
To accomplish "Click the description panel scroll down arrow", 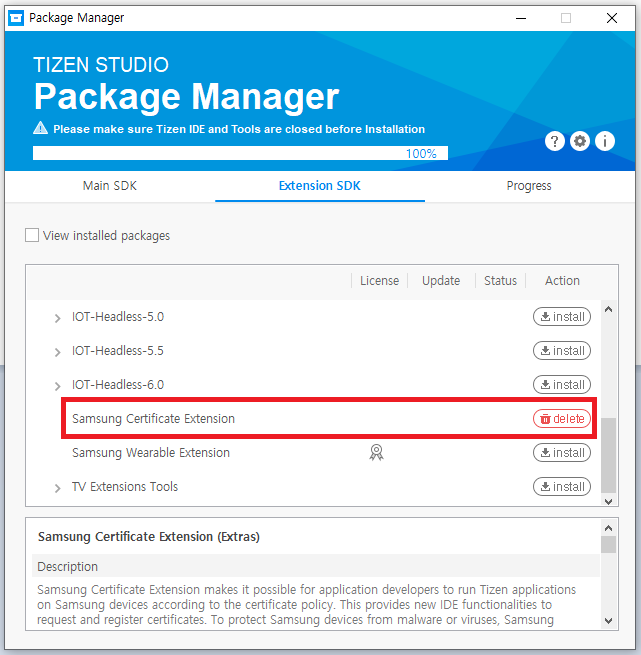I will coord(608,621).
